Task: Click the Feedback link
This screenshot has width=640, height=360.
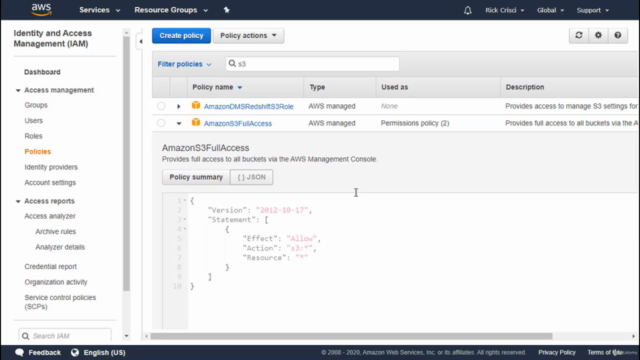Action: click(44, 352)
